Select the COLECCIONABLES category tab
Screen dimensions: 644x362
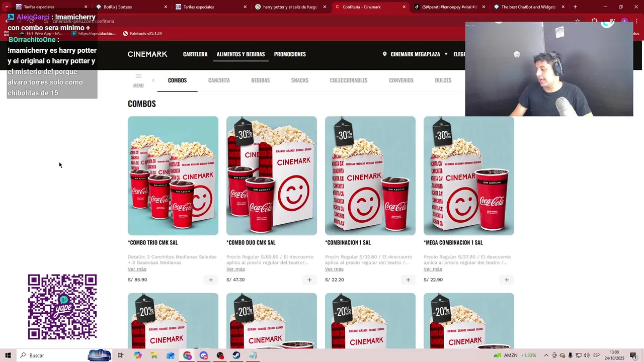click(349, 80)
